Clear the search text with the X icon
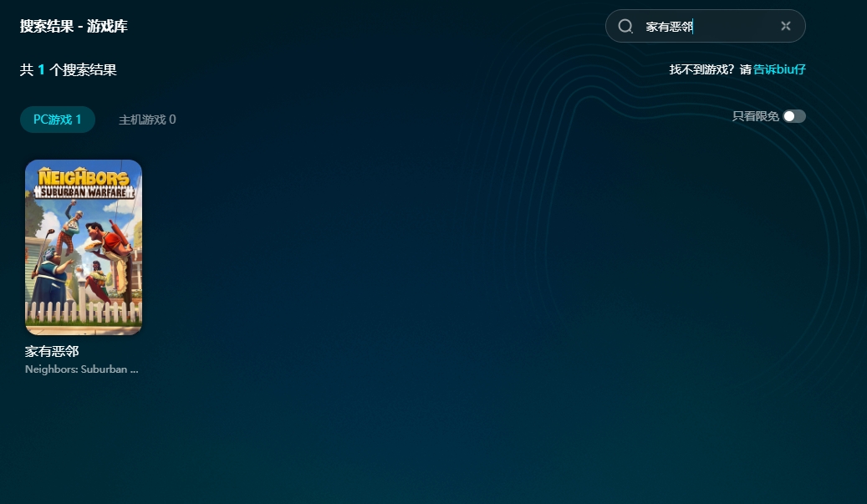Image resolution: width=867 pixels, height=504 pixels. click(785, 26)
